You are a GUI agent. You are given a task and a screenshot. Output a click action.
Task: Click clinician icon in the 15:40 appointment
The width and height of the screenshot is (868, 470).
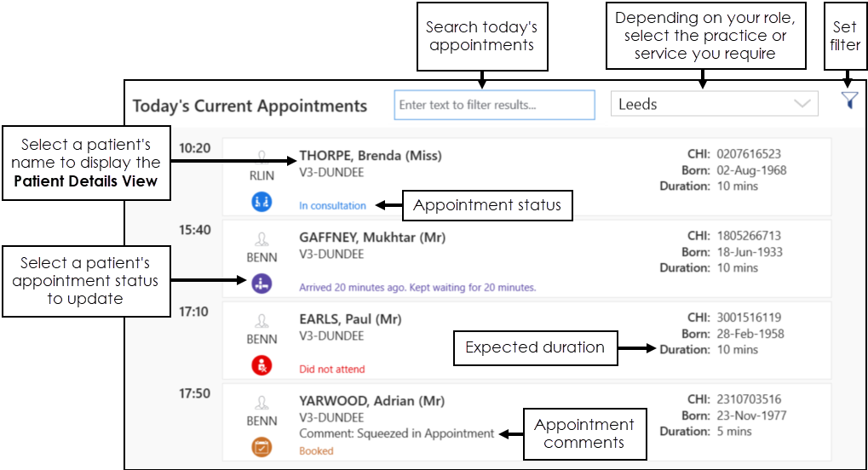[262, 239]
